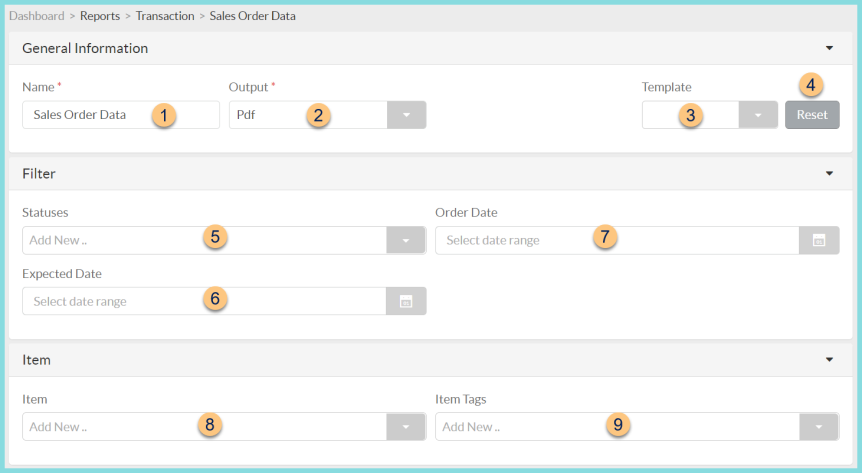Focus the Name input field
This screenshot has height=473, width=862.
point(121,115)
